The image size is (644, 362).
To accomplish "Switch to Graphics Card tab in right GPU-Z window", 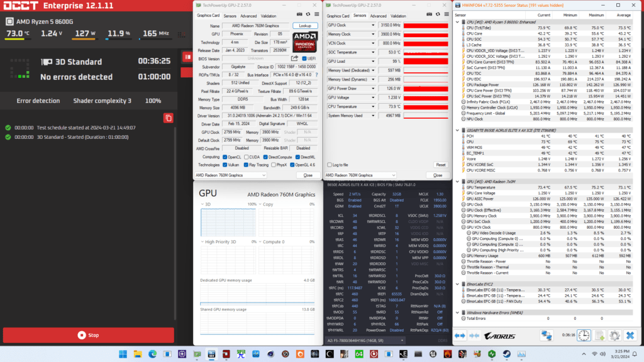I will coord(338,16).
